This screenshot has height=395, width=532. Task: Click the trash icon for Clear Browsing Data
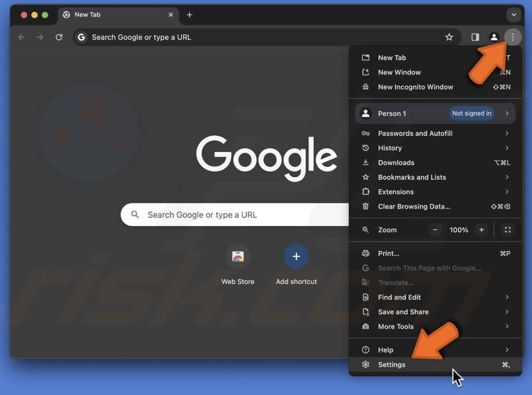[366, 206]
